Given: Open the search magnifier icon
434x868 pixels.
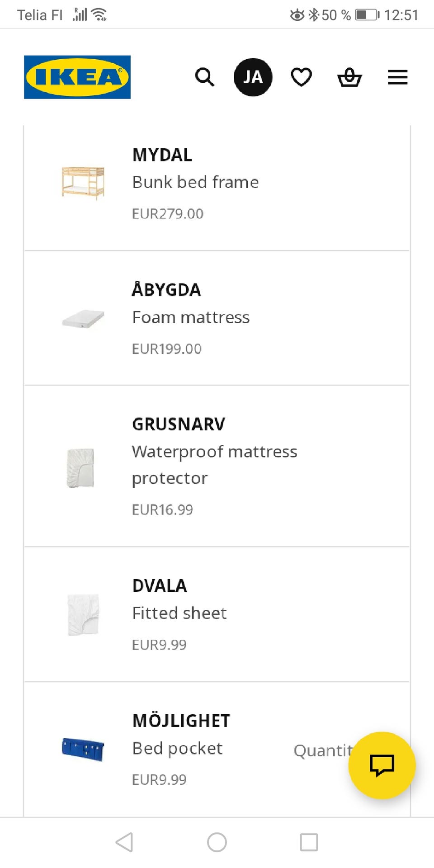Looking at the screenshot, I should 204,77.
